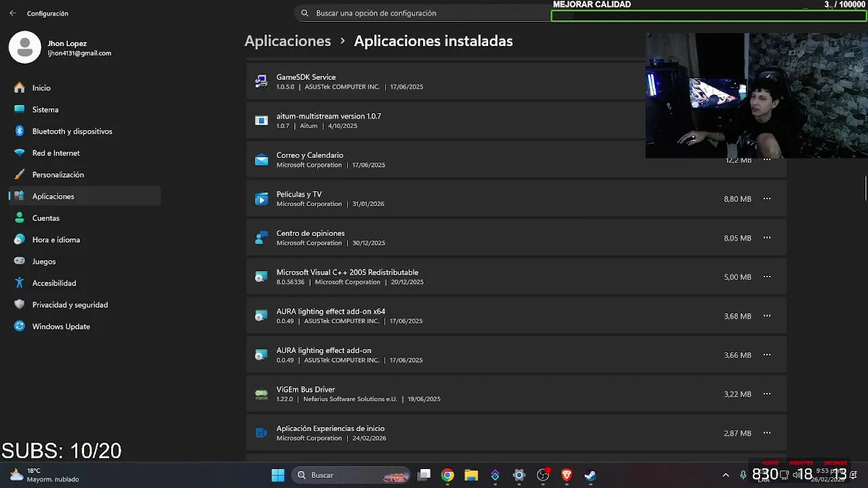Open the Settings gear in taskbar
Viewport: 868px width, 488px height.
coord(519,475)
